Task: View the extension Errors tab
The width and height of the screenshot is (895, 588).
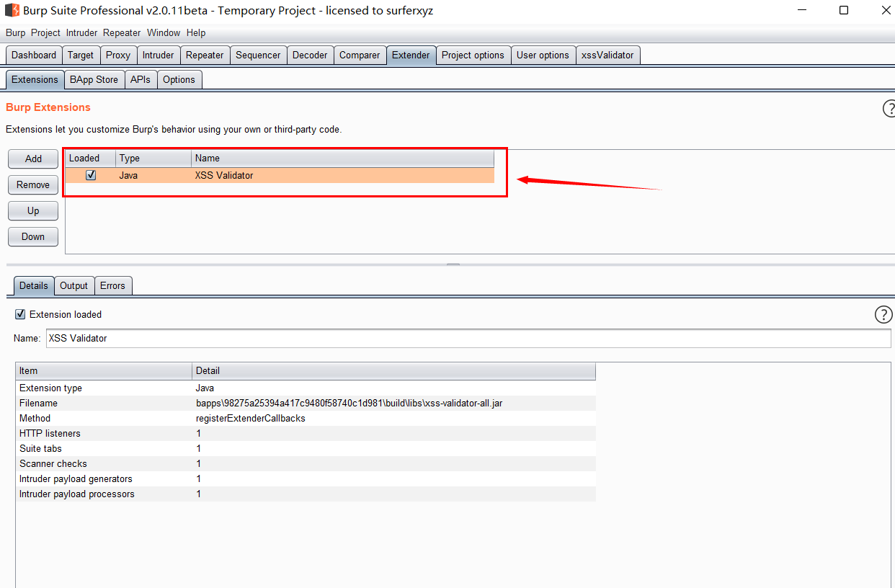Action: coord(112,286)
